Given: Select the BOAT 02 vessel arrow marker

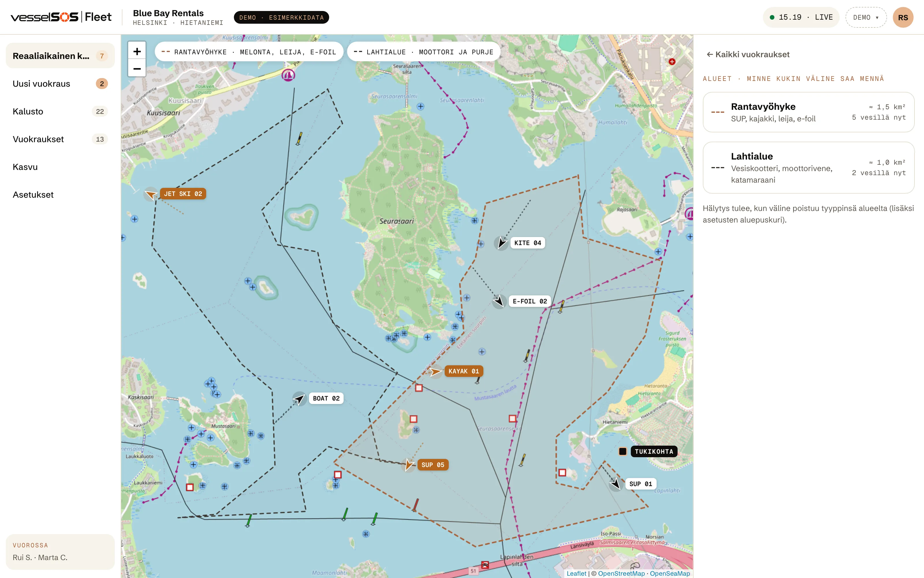Looking at the screenshot, I should 299,399.
